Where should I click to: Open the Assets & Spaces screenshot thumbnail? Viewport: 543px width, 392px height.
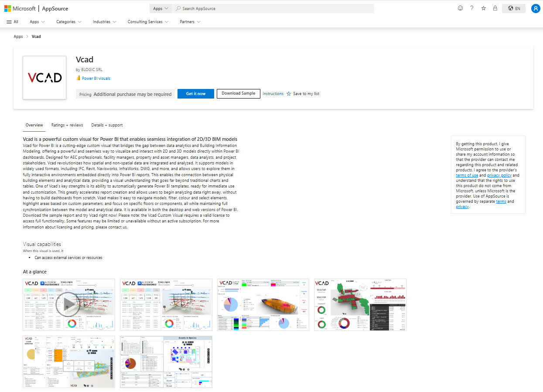pos(166,361)
